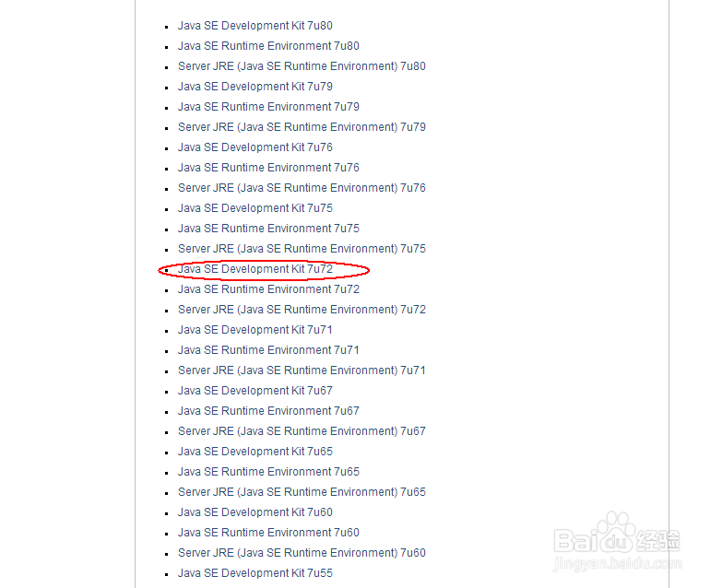Open Java SE Development Kit 7u79 link
The width and height of the screenshot is (722, 588).
point(255,87)
